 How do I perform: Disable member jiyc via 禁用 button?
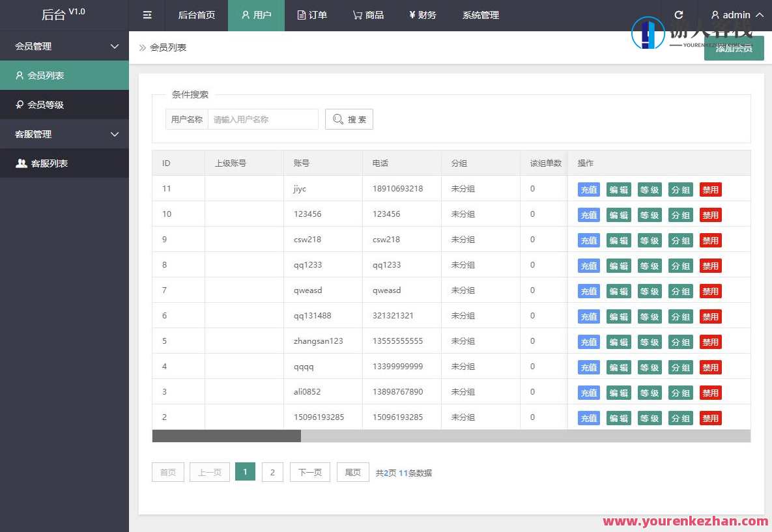[710, 189]
